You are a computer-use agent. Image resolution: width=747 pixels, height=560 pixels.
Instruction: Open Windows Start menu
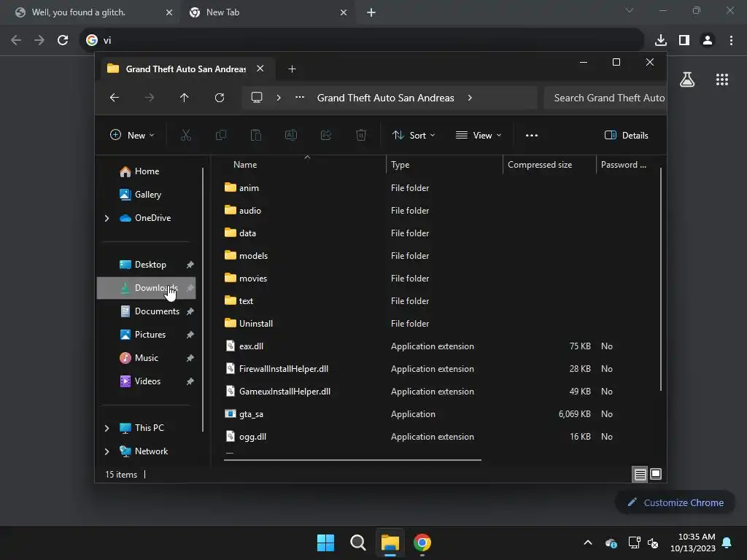326,542
